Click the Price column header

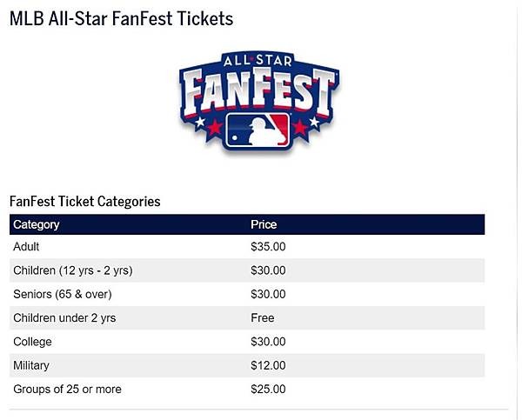coord(264,224)
